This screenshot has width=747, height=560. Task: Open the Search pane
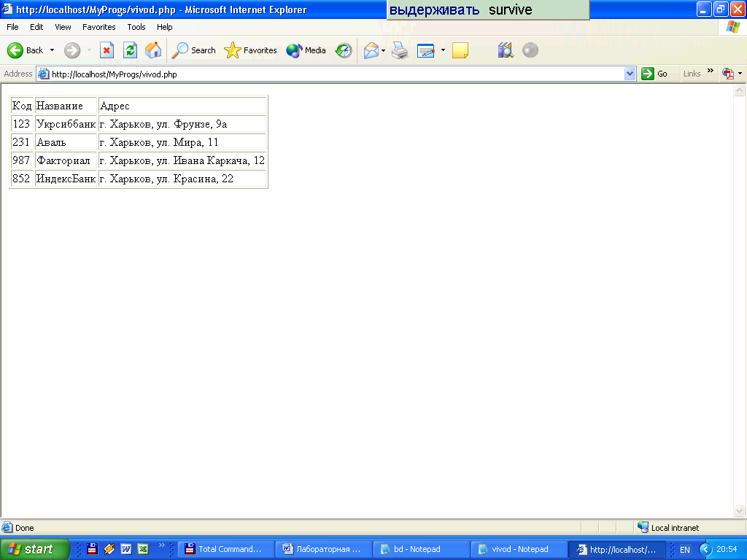[193, 50]
